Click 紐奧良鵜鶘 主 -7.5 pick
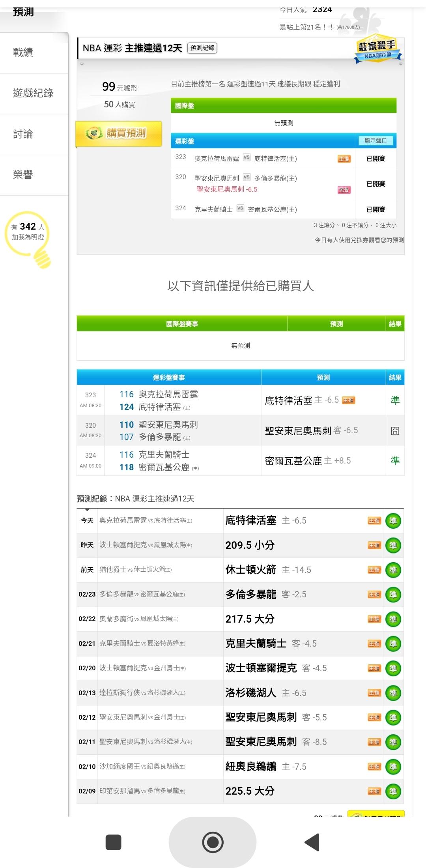 (x=266, y=767)
